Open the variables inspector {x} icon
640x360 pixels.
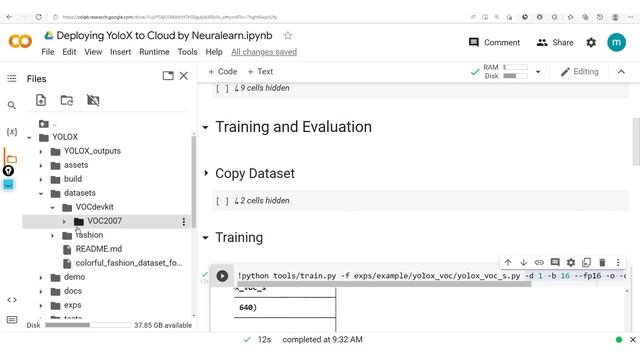point(12,132)
